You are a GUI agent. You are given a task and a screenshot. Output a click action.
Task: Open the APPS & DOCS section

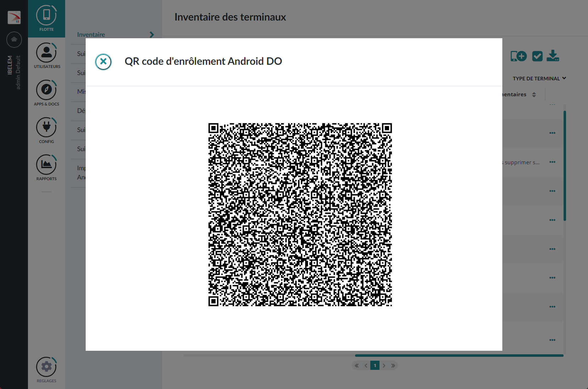(46, 93)
